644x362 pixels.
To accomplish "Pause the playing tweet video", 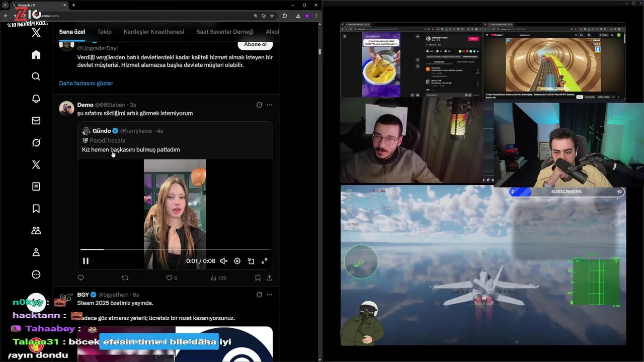I will [86, 261].
